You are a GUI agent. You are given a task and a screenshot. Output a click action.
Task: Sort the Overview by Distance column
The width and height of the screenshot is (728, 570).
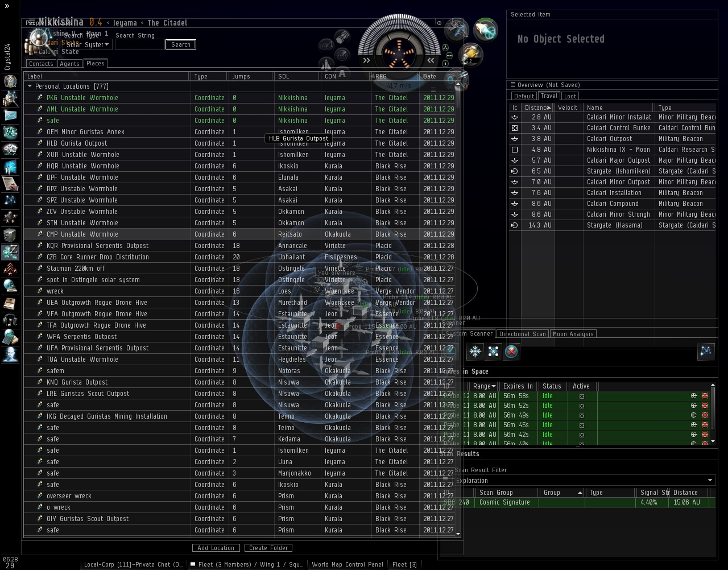pos(537,108)
